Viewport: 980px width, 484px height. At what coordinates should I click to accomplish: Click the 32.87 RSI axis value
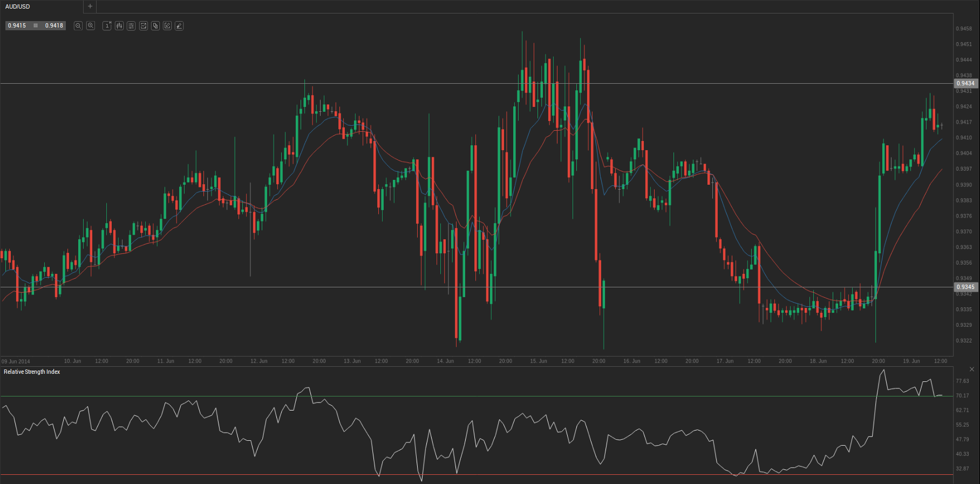[x=962, y=468]
